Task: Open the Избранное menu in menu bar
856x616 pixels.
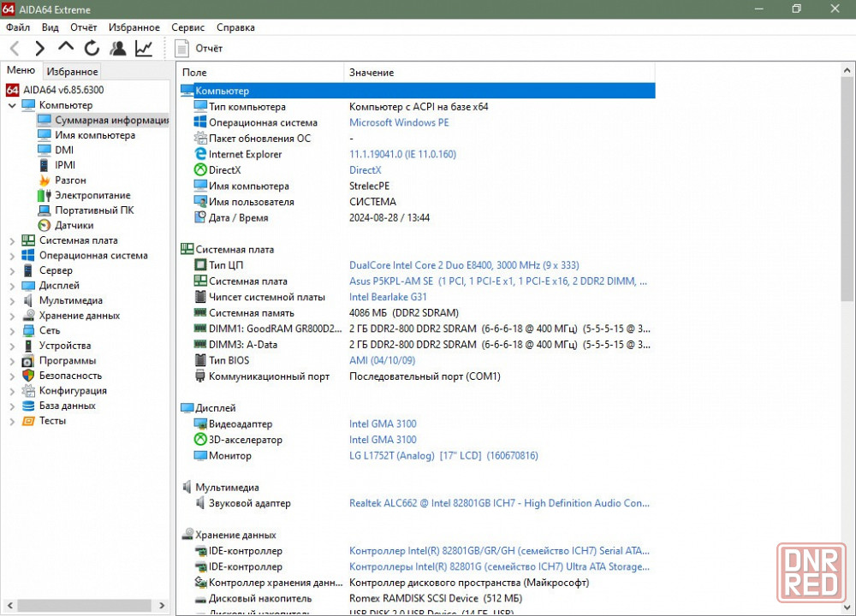Action: pos(134,27)
